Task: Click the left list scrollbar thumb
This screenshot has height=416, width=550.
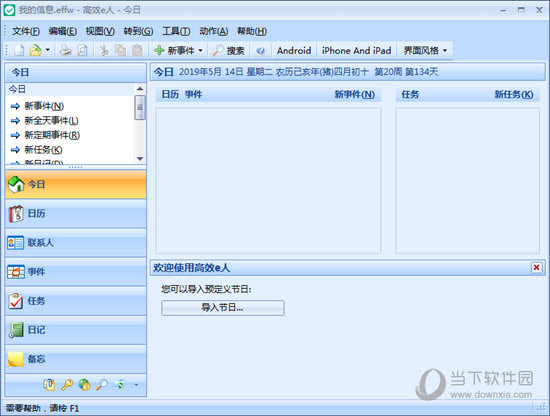Action: tap(140, 107)
